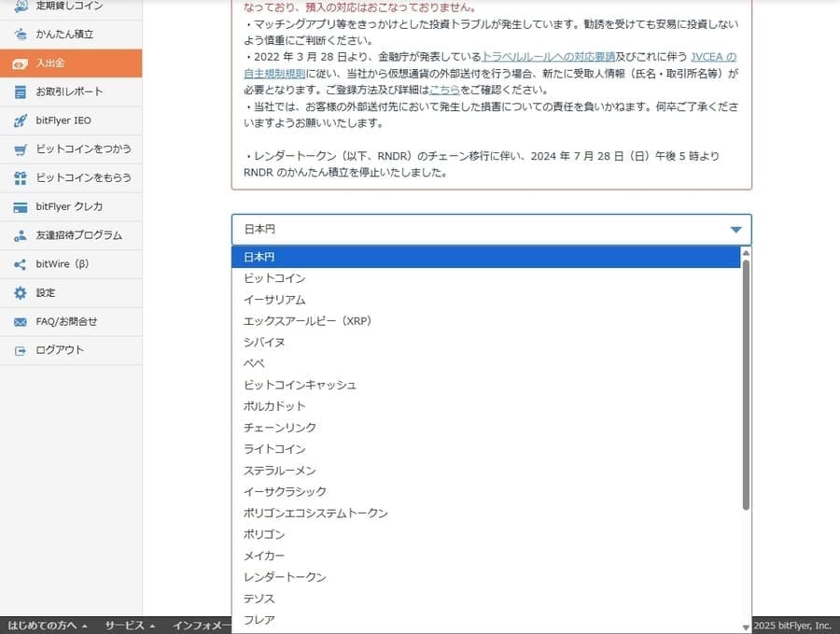Open FAQ/お問合せ page
This screenshot has height=634, width=840.
pyautogui.click(x=71, y=321)
